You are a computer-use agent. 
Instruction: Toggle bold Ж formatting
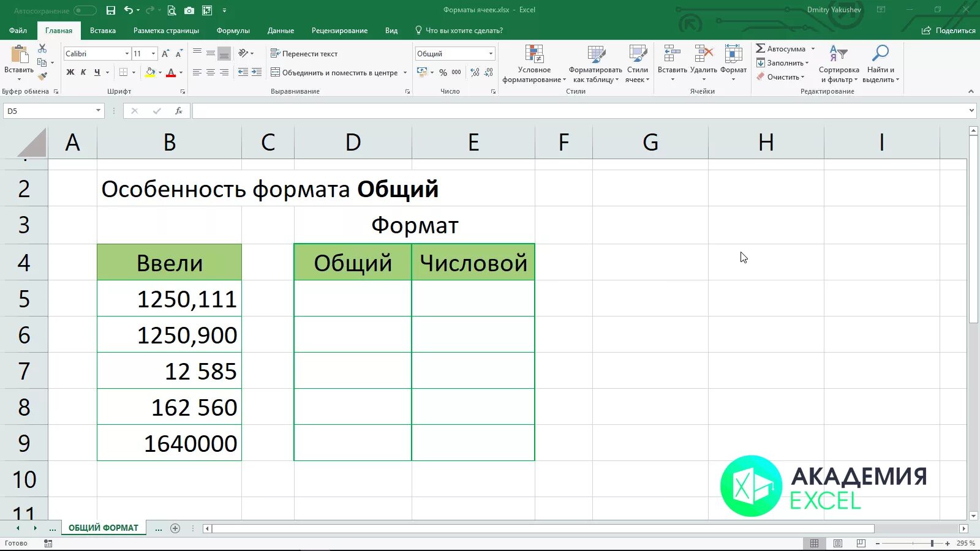pyautogui.click(x=70, y=72)
